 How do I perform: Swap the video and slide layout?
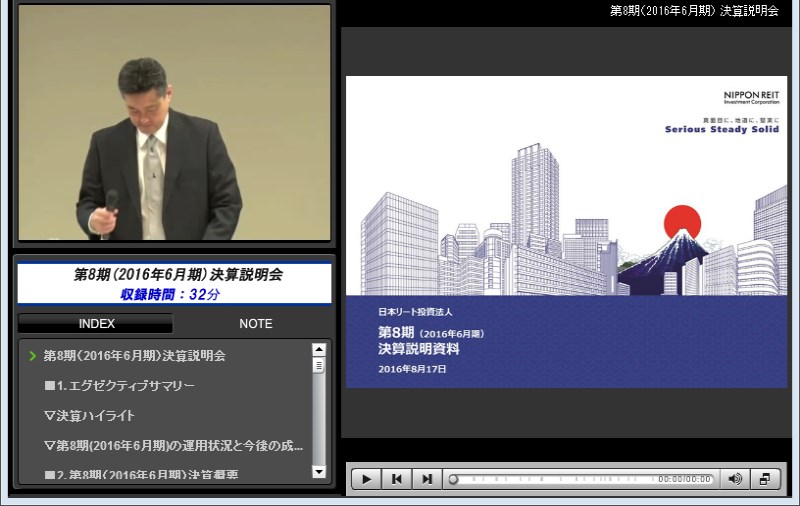point(765,479)
